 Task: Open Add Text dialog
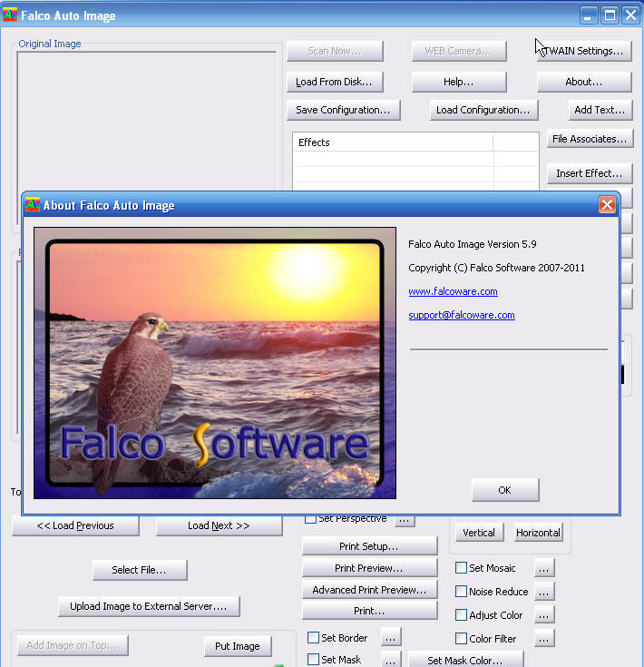coord(600,110)
